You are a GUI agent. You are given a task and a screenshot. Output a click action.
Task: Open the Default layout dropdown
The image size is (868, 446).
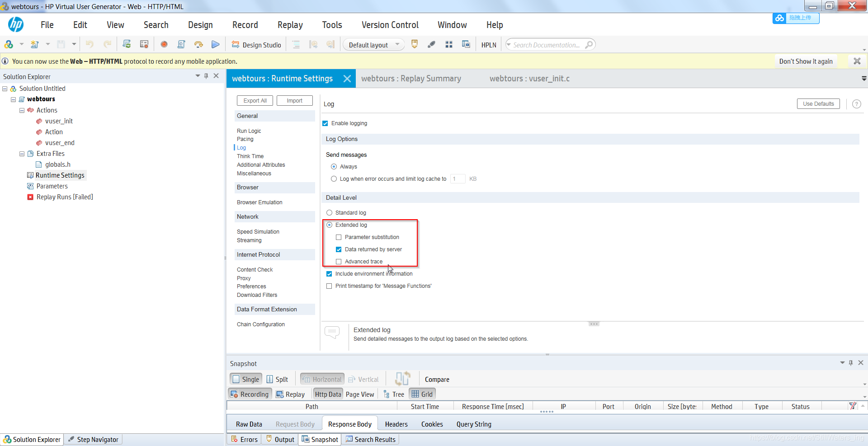374,45
